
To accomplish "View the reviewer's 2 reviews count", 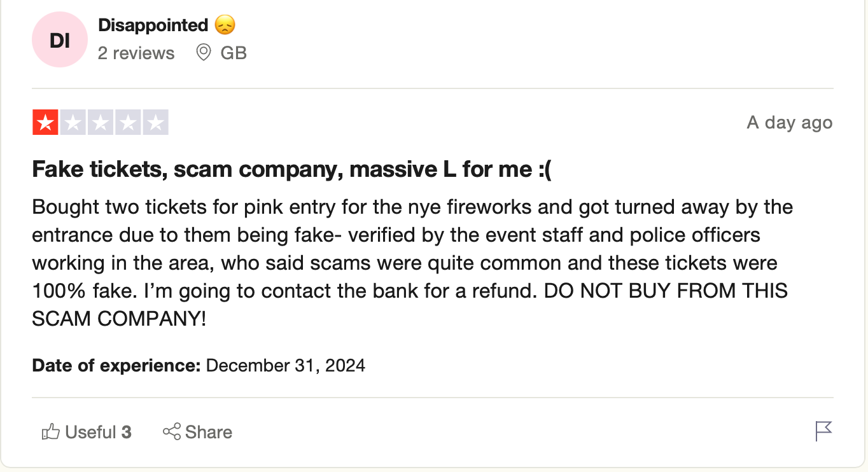I will tap(136, 53).
